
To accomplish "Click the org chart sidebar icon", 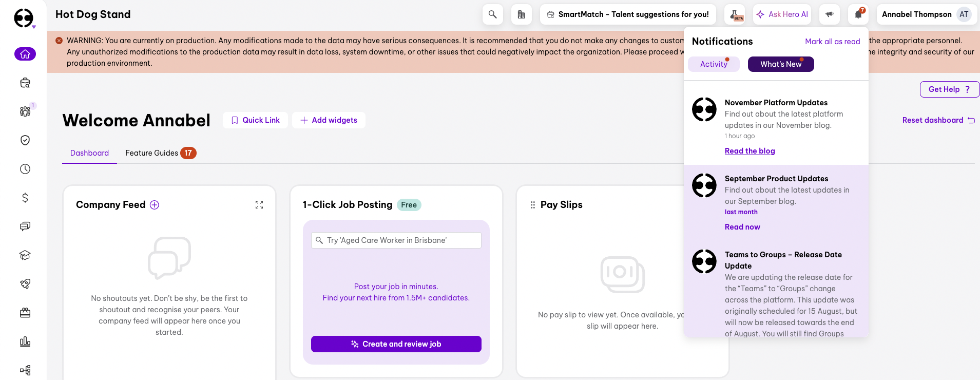I will pos(25,370).
